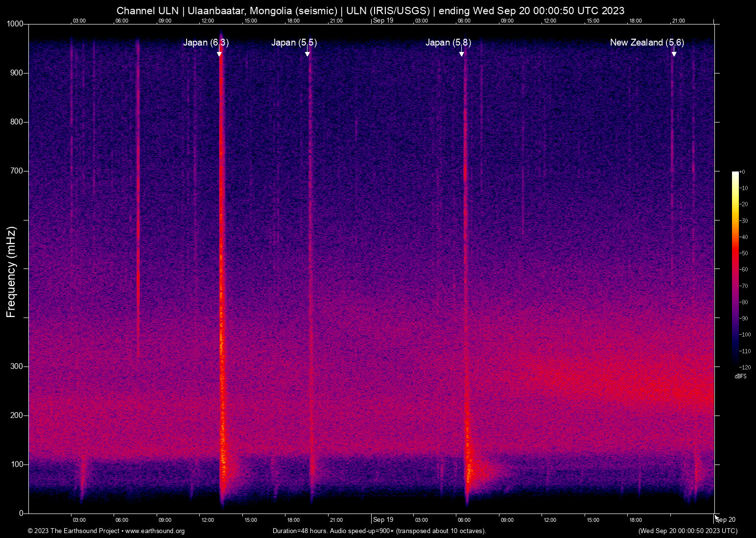Click the Sep 20 label at bottom right
The width and height of the screenshot is (756, 538).
(725, 519)
